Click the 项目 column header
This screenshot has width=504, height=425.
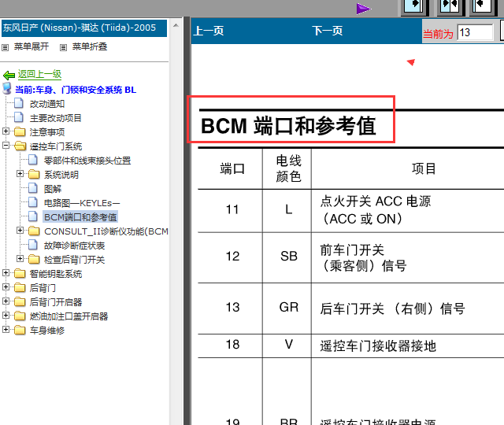(x=424, y=168)
